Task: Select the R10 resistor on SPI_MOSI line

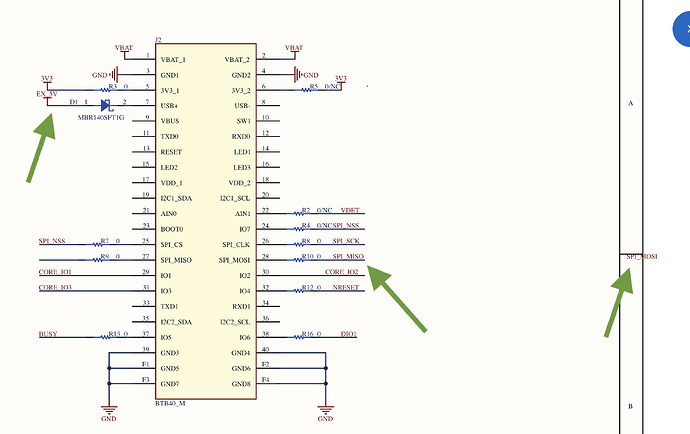Action: (298, 260)
